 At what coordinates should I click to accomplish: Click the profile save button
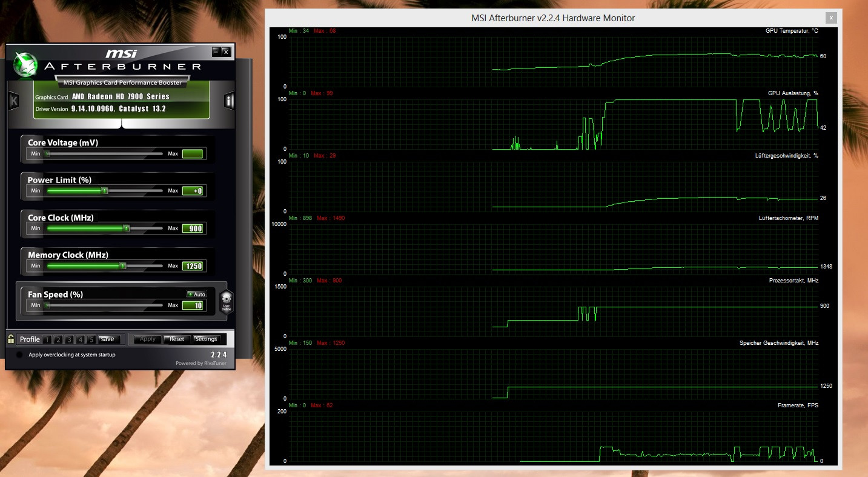[x=108, y=339]
